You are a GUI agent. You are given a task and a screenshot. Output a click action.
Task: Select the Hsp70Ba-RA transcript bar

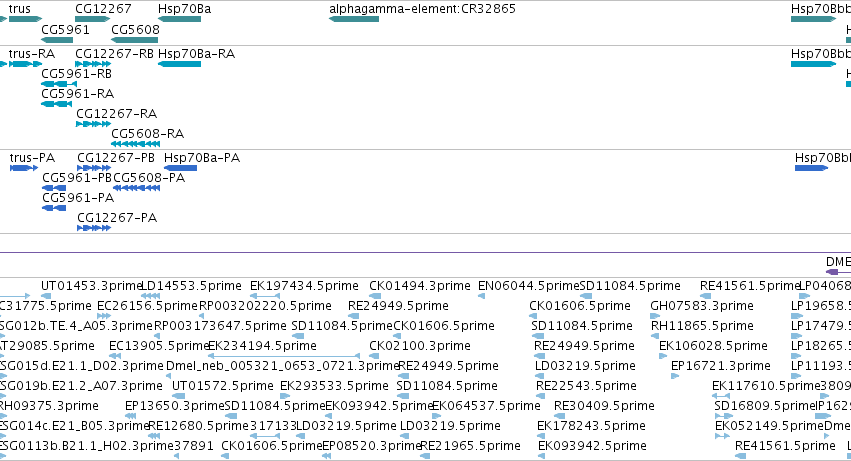pos(180,64)
